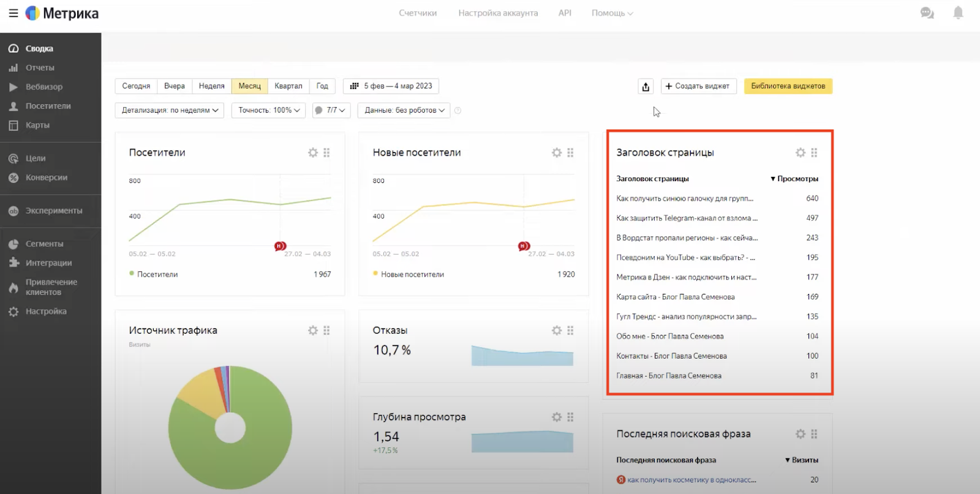
Task: Open the hamburger menu next to Метрика
Action: click(13, 13)
